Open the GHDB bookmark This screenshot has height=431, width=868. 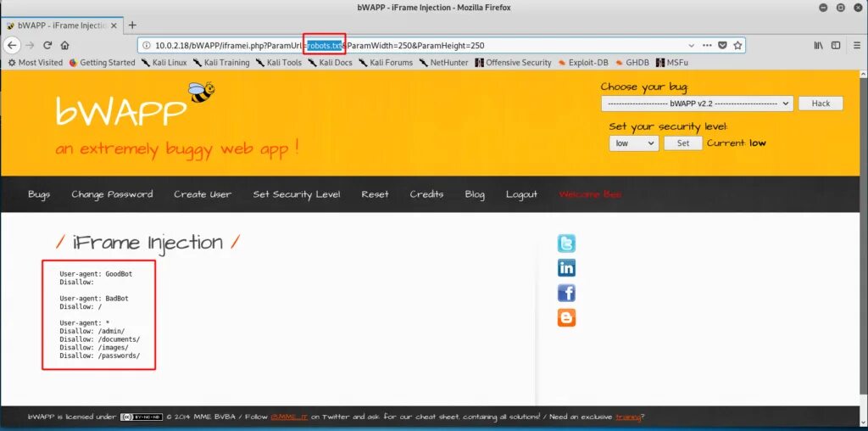point(632,63)
